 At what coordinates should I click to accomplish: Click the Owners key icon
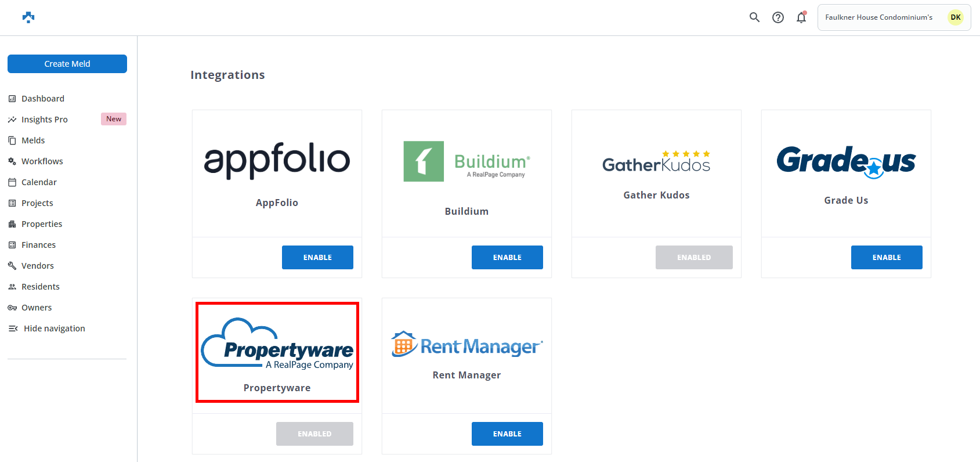click(12, 308)
